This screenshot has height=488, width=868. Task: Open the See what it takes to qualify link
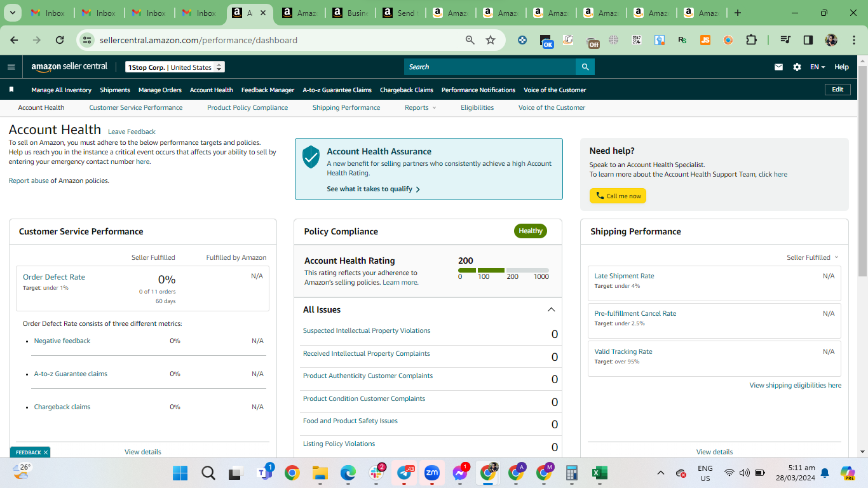tap(374, 189)
